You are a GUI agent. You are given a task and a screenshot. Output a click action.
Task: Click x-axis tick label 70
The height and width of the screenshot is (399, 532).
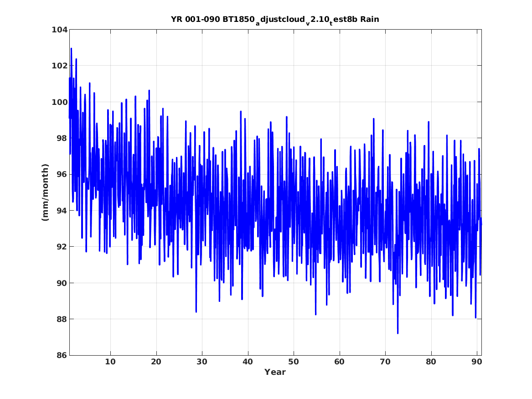coord(385,362)
